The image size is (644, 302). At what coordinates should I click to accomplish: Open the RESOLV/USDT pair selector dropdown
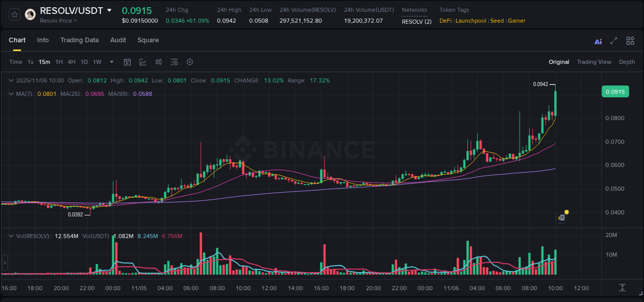pyautogui.click(x=109, y=10)
